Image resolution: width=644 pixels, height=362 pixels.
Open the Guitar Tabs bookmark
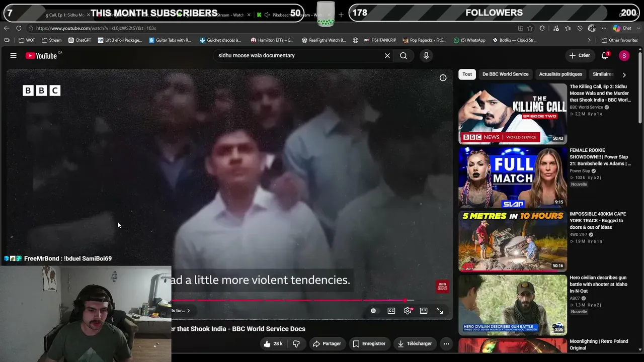tap(170, 40)
